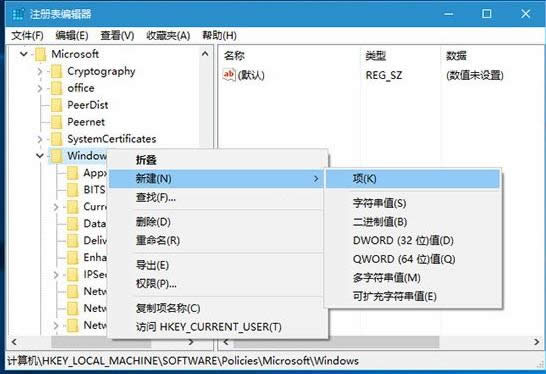The height and width of the screenshot is (374, 546).
Task: Choose 权限(P)... in context menu
Action: point(218,284)
